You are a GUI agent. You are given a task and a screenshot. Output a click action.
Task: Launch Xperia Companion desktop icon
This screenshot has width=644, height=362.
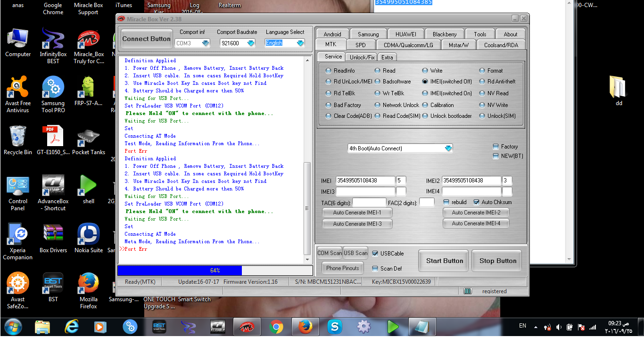(18, 242)
